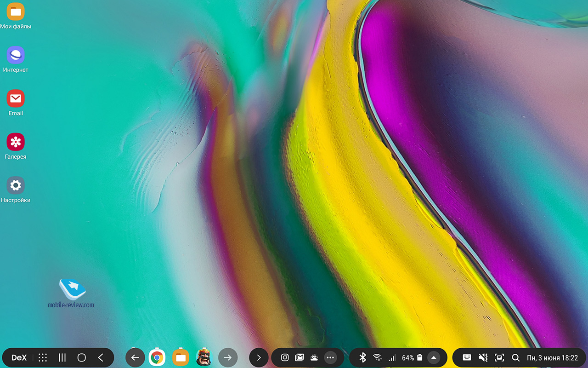Expand quick settings with up arrow

pyautogui.click(x=434, y=357)
